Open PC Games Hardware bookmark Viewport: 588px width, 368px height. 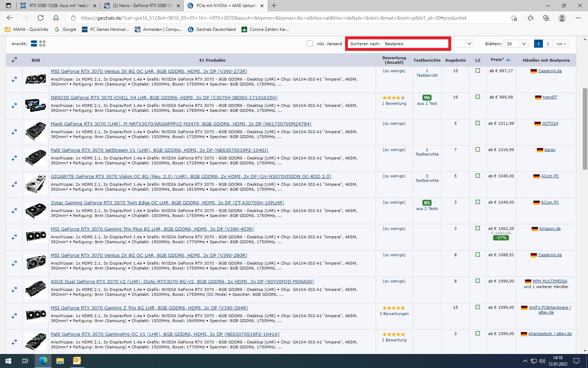tap(105, 29)
